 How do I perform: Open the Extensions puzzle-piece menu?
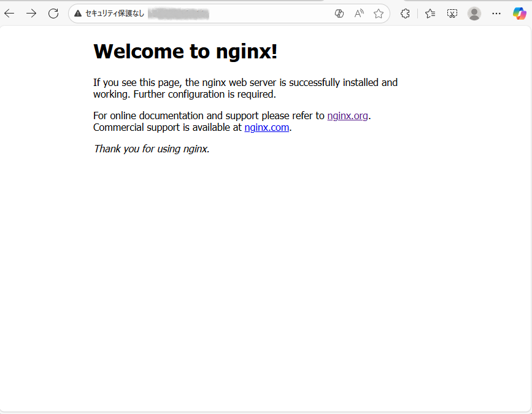405,14
